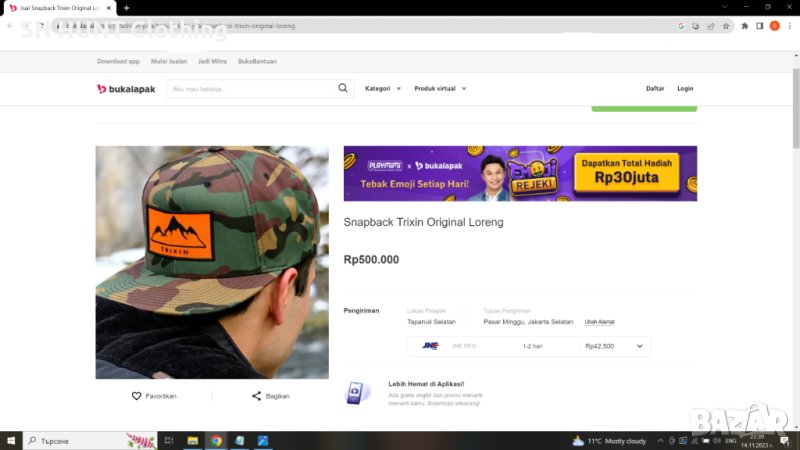The height and width of the screenshot is (450, 800).
Task: Click the Favoritkan heart icon
Action: pos(137,396)
